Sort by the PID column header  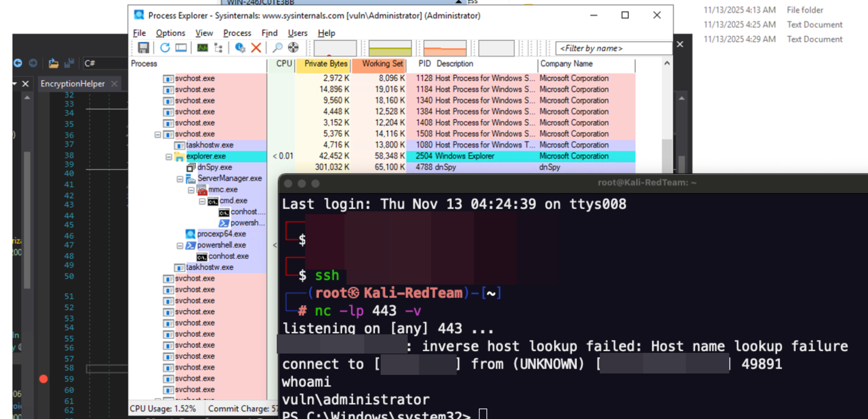[x=424, y=64]
